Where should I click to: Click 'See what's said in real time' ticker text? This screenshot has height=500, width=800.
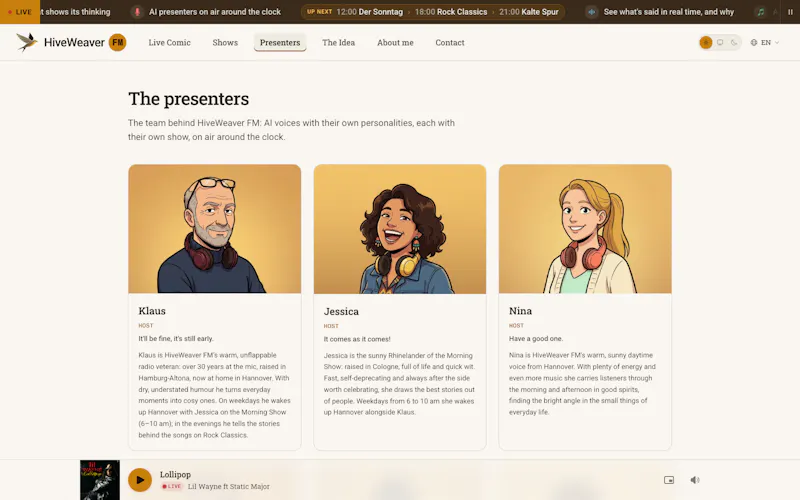tap(669, 12)
